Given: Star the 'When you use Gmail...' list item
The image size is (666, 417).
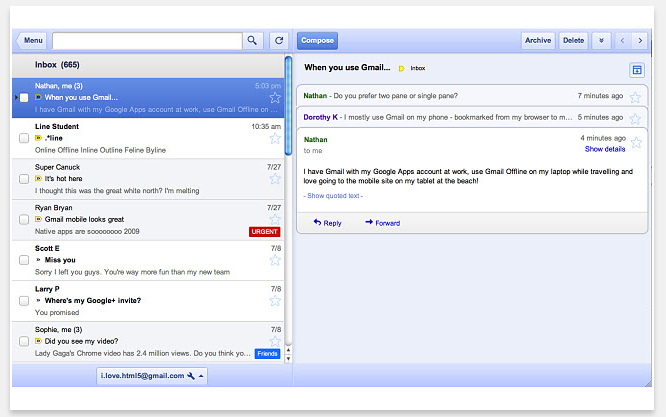Looking at the screenshot, I should tap(275, 98).
